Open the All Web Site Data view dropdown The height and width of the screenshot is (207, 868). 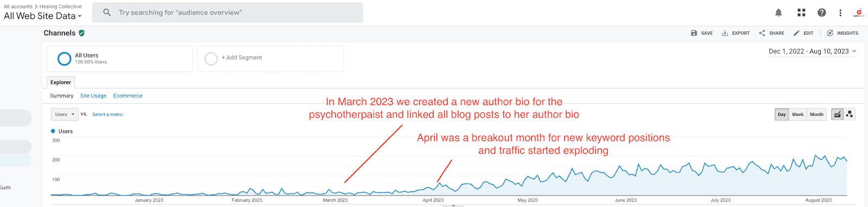click(43, 16)
